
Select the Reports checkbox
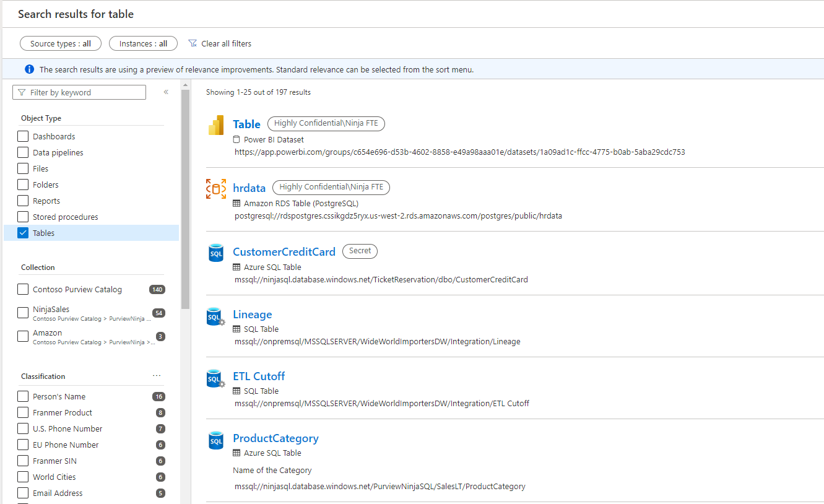click(23, 201)
